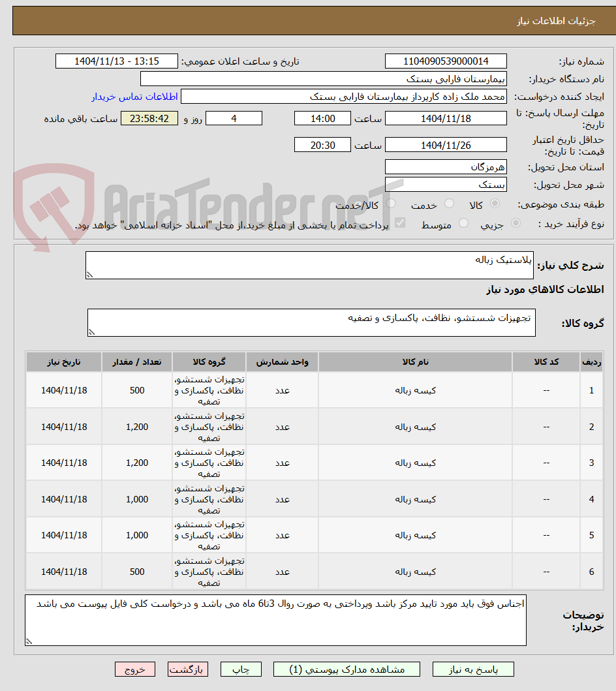
Task: Click quantity 1,200 in row 3
Action: click(x=137, y=463)
